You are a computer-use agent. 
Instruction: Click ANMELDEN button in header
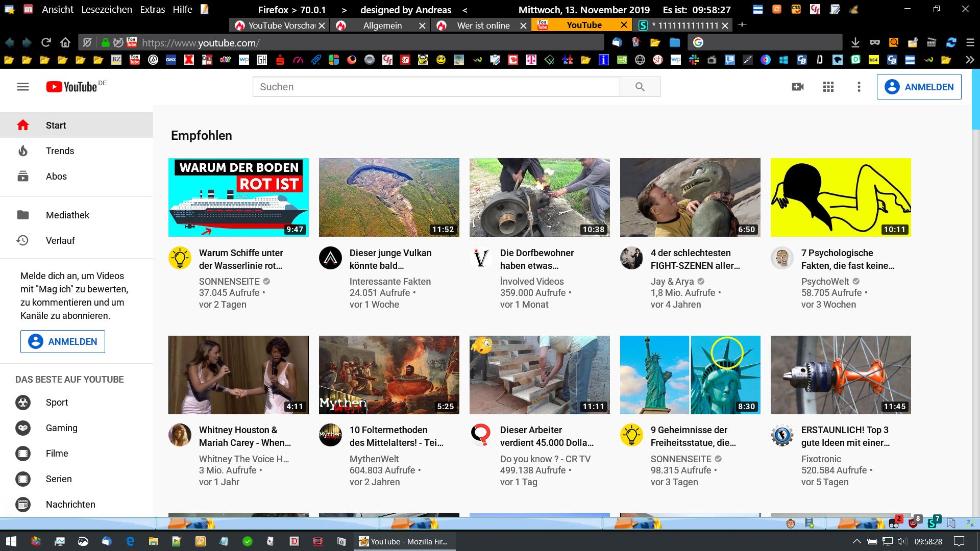point(919,87)
